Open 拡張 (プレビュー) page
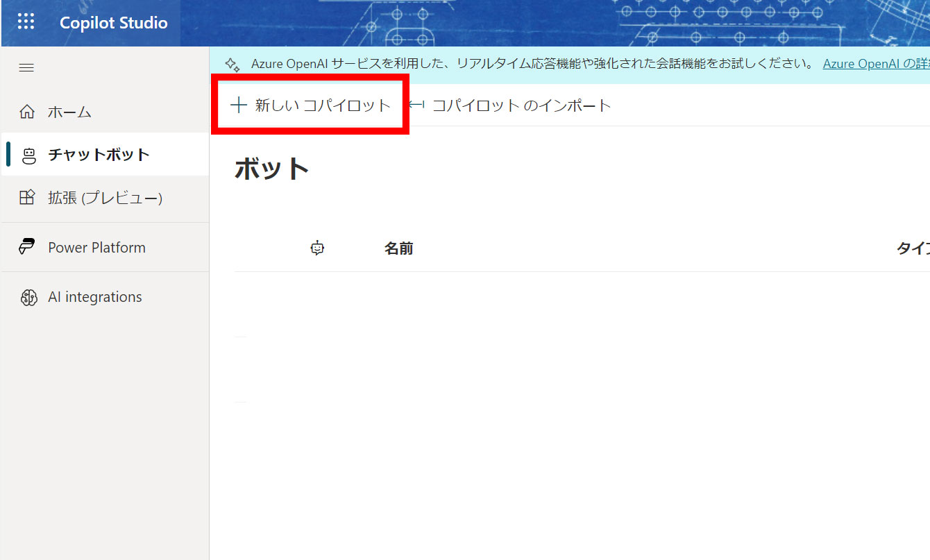This screenshot has width=930, height=560. pos(105,198)
